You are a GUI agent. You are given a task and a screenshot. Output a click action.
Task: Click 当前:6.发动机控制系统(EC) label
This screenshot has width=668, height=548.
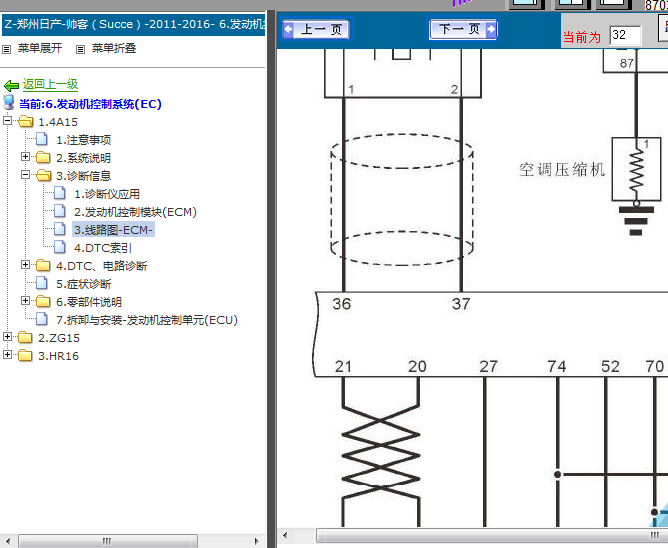(x=90, y=104)
